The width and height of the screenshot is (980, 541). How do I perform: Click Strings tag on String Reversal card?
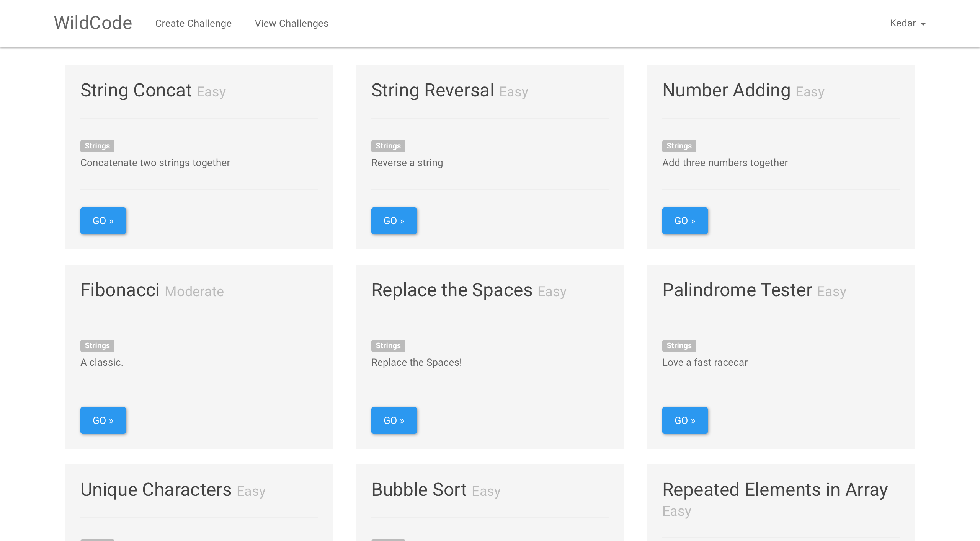point(388,146)
